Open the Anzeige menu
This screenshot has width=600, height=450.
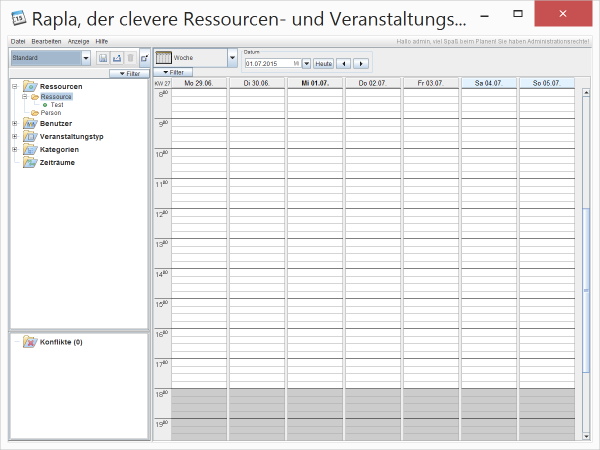78,41
